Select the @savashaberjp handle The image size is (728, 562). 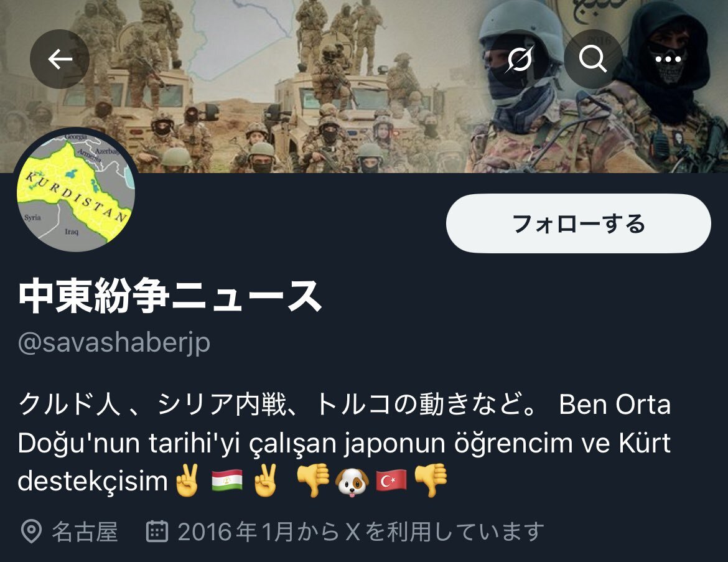(114, 344)
